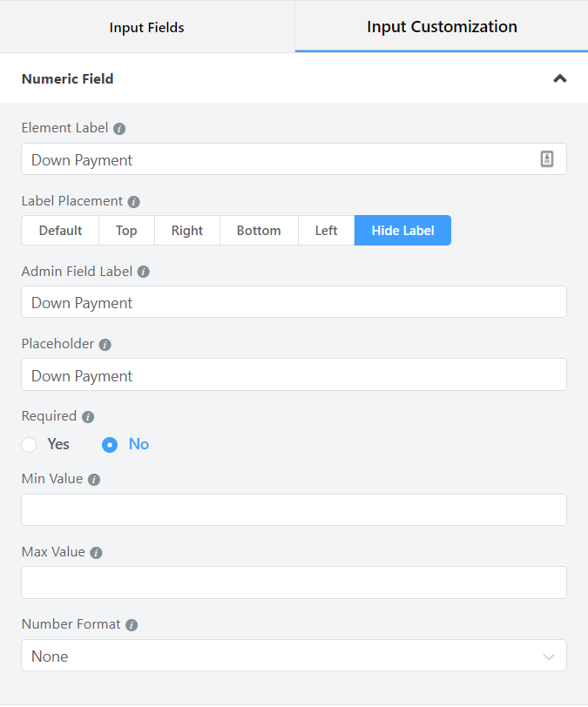Switch to the Input Customization tab
The height and width of the screenshot is (707, 588).
tap(442, 27)
